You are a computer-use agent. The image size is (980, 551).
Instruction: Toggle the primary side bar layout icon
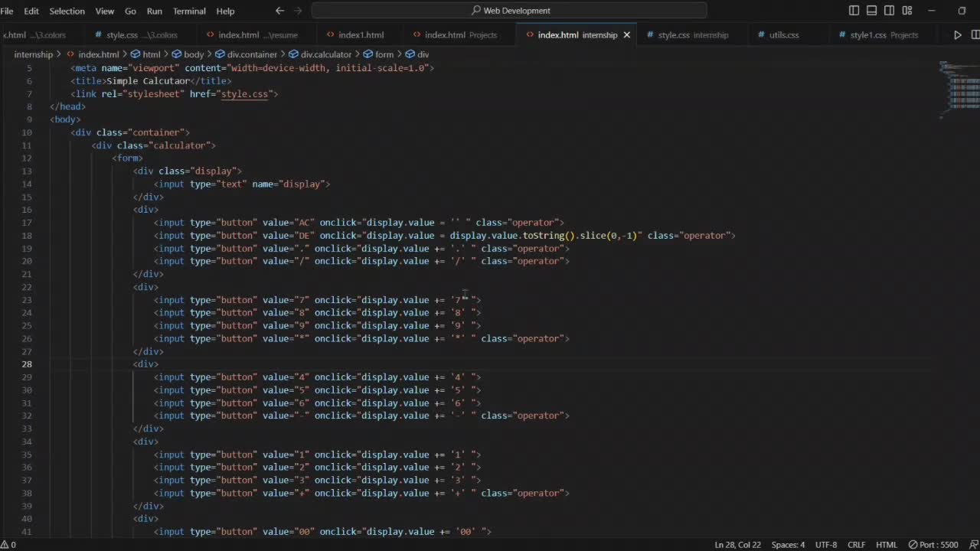pos(854,11)
